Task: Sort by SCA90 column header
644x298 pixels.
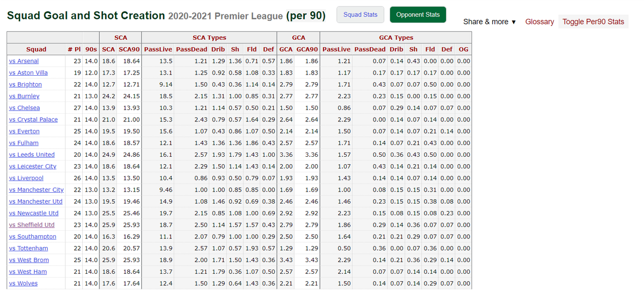Action: pos(129,49)
